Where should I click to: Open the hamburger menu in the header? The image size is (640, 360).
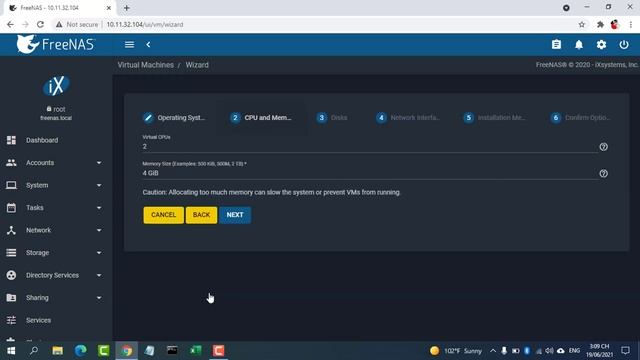pos(129,44)
